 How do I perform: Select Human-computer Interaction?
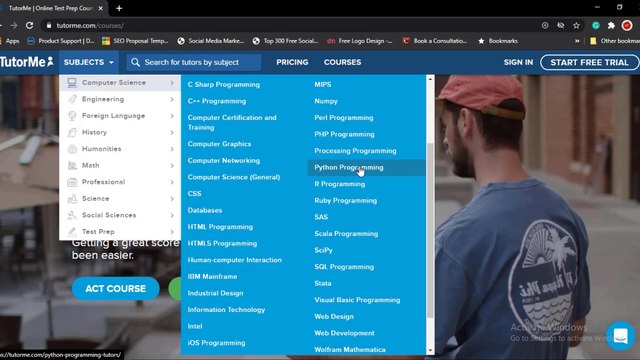click(x=235, y=260)
